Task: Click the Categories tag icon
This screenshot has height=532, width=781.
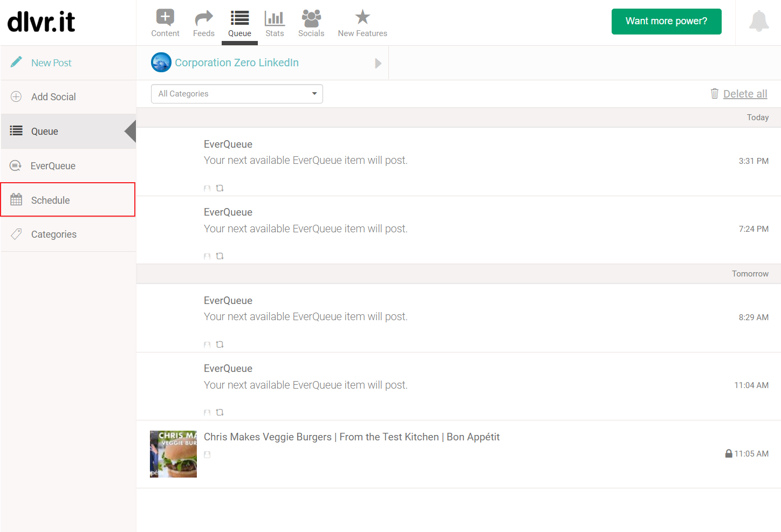Action: click(x=16, y=234)
